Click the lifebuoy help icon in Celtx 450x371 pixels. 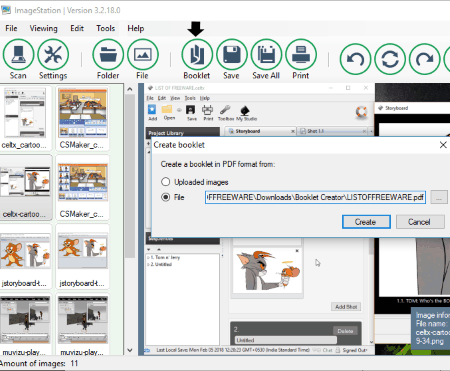[x=361, y=112]
